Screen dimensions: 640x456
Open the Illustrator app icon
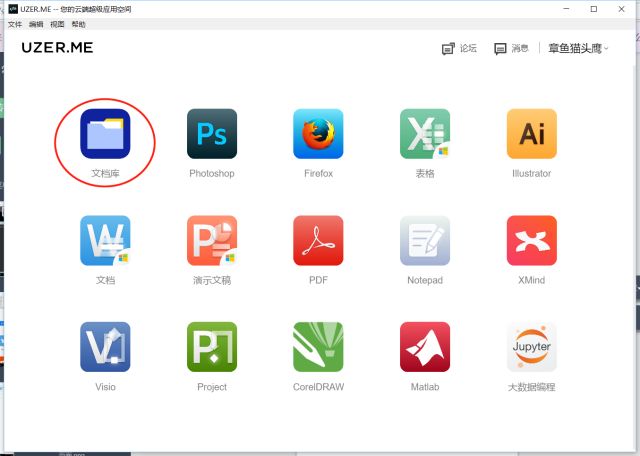tap(531, 134)
